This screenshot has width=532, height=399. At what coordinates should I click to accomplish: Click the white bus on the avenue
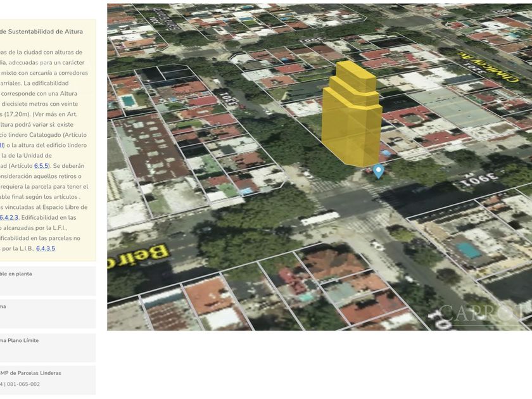[320, 218]
